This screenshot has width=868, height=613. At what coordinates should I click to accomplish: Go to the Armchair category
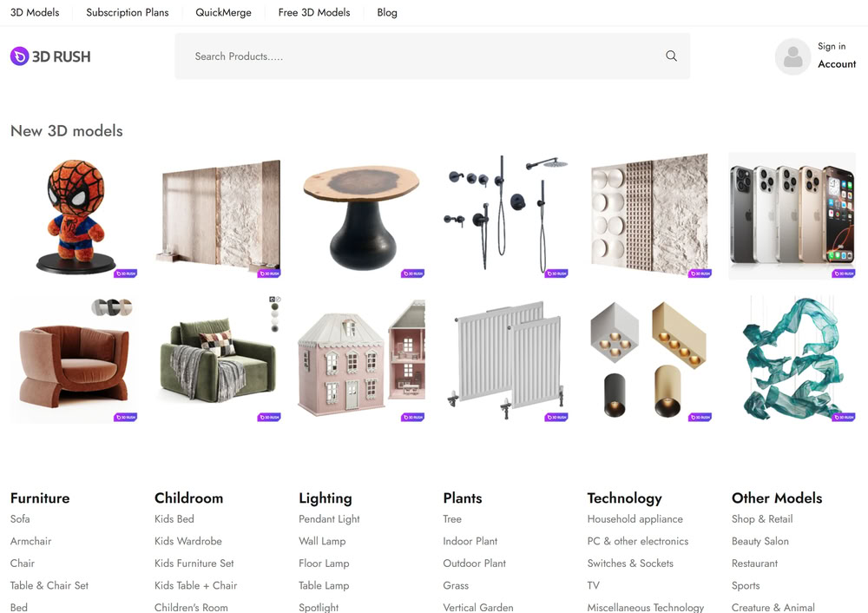pyautogui.click(x=30, y=541)
